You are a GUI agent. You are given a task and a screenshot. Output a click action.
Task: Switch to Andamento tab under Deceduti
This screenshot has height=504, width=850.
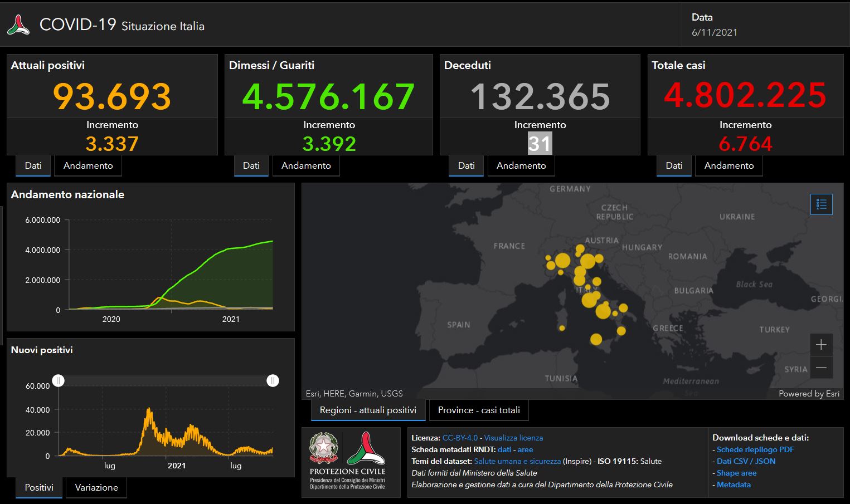[521, 165]
